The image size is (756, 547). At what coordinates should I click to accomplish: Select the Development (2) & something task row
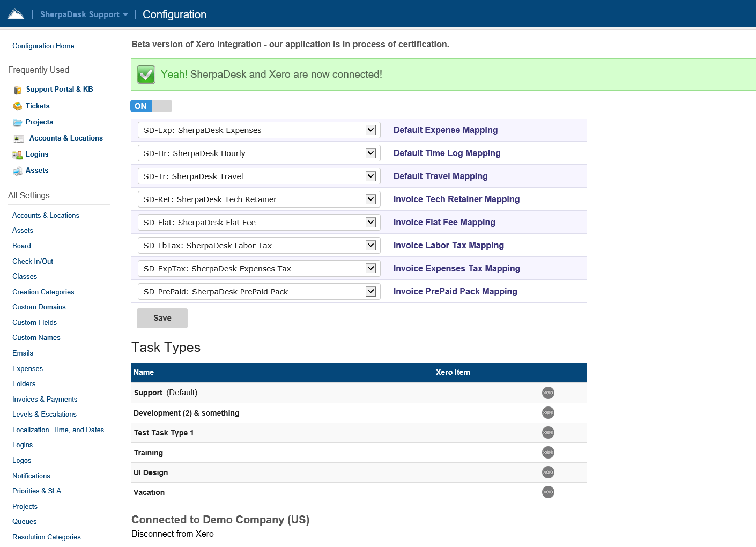187,413
